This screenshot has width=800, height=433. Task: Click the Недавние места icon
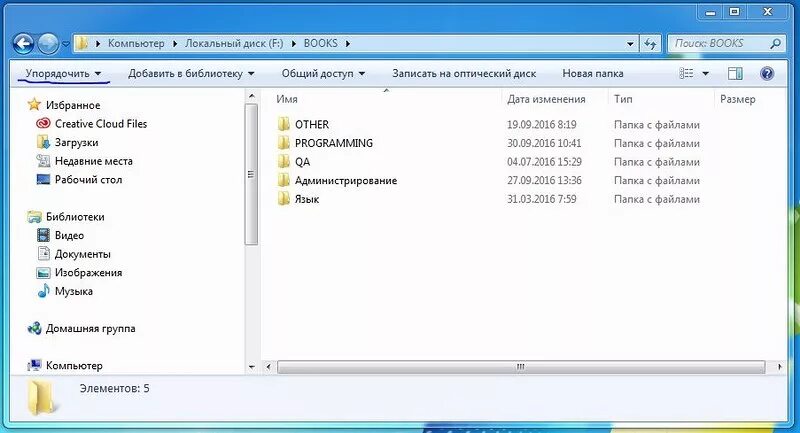[43, 161]
